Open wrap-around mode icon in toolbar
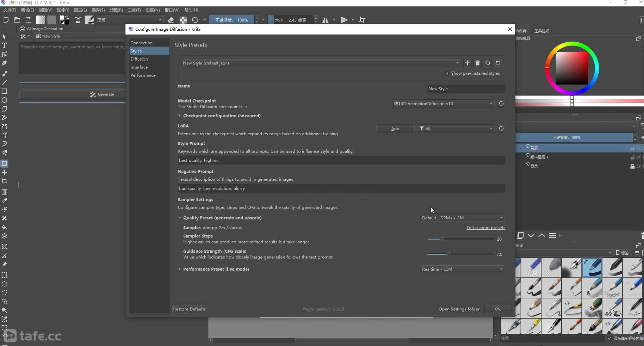 point(362,20)
